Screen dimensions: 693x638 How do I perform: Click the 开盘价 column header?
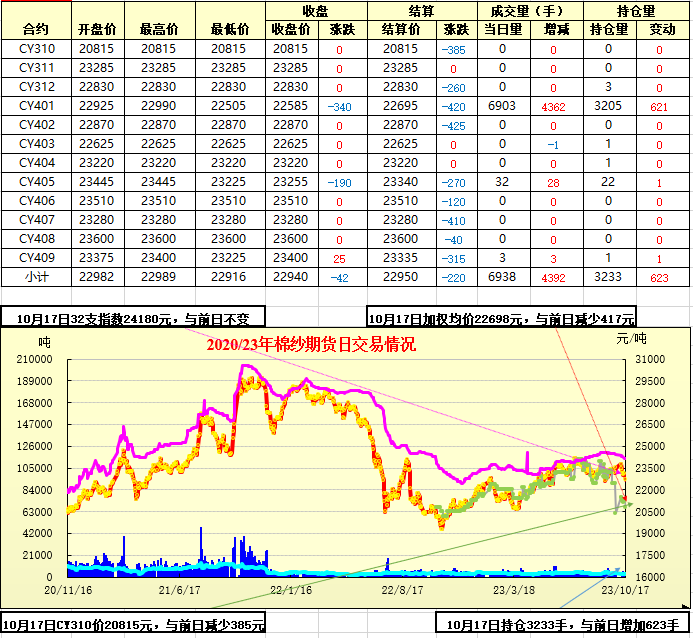tap(97, 29)
